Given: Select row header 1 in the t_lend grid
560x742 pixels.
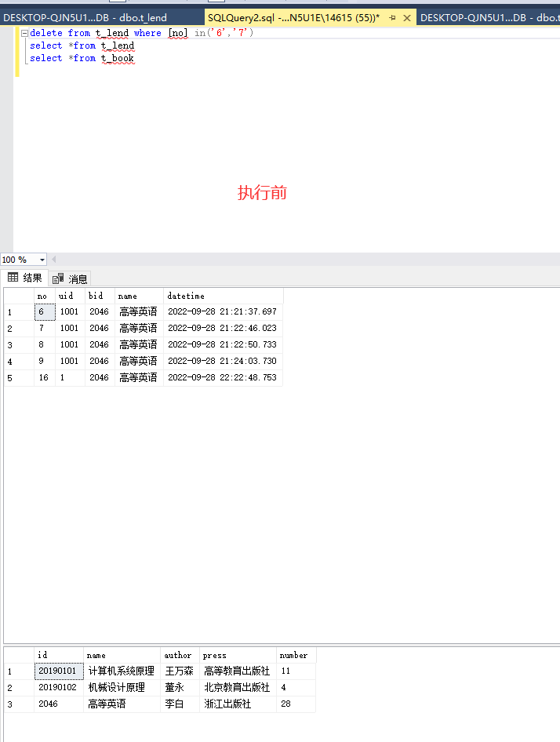Looking at the screenshot, I should [x=19, y=312].
